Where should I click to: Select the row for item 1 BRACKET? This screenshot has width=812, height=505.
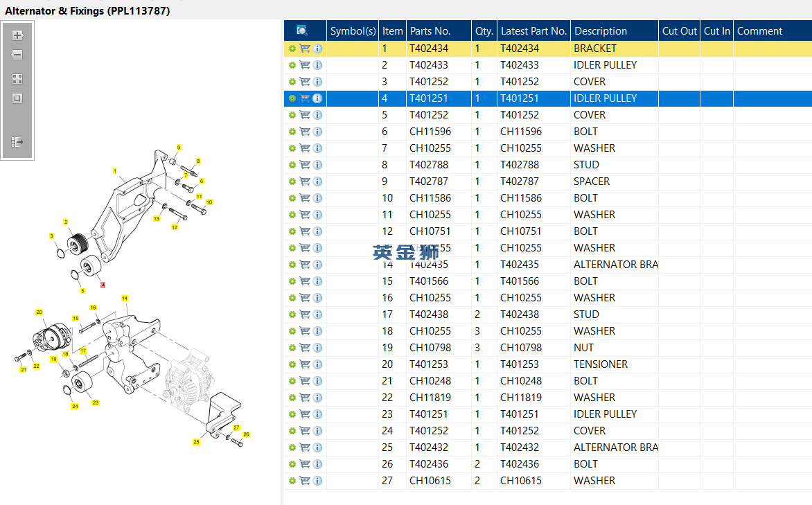[x=548, y=48]
